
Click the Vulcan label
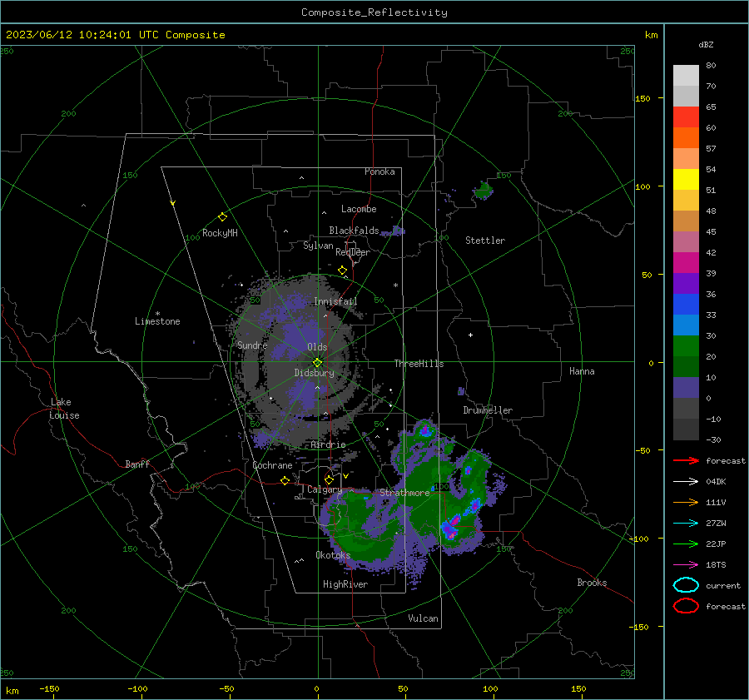[x=424, y=618]
